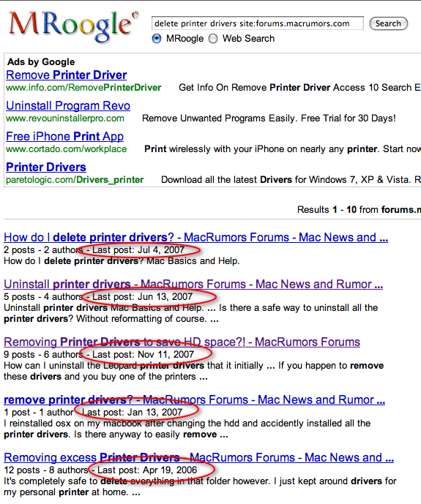Open the Uninstall Program Revo ad
The height and width of the screenshot is (504, 421).
coord(68,106)
